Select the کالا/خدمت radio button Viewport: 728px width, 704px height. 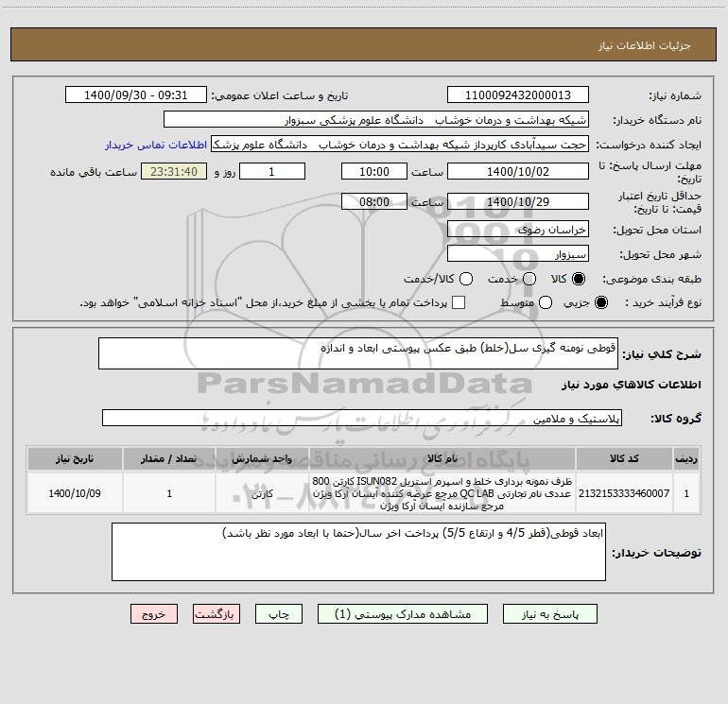coord(466,279)
